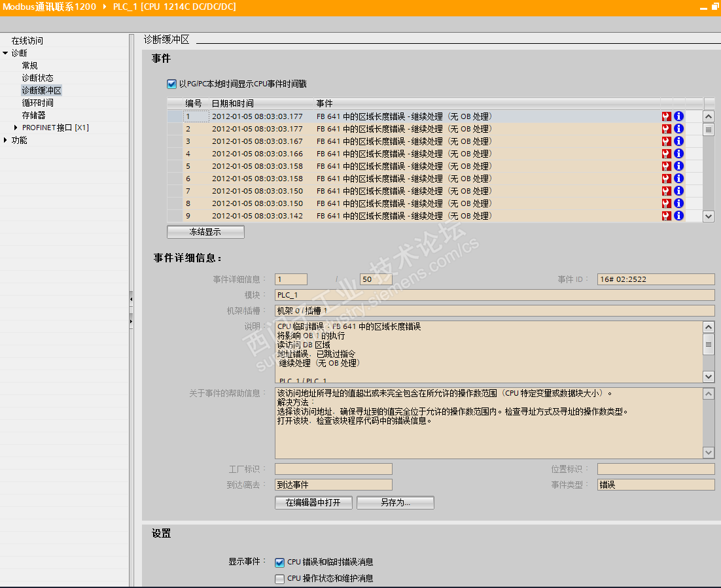Click red error icon in event row 6
Viewport: 721px width, 588px height.
(666, 179)
